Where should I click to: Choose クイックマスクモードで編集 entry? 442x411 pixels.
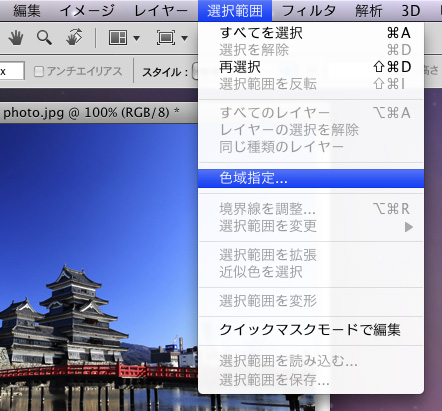coord(311,330)
